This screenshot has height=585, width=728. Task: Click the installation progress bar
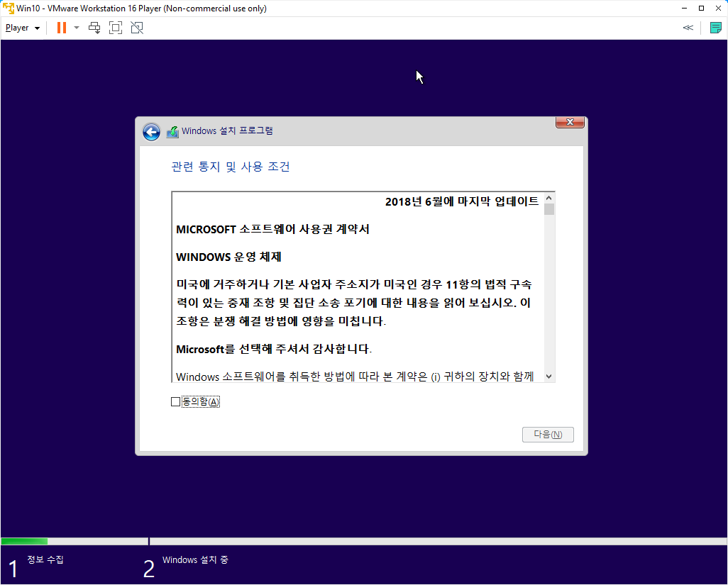coord(364,542)
